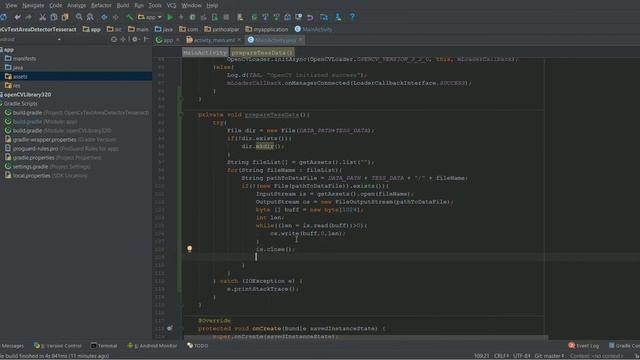Open the Window menu

pos(191,5)
